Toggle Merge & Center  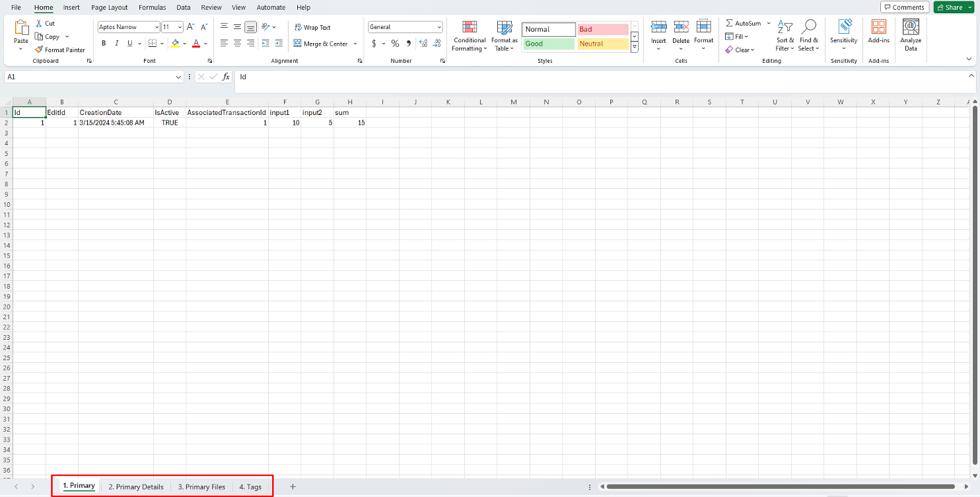pyautogui.click(x=321, y=44)
